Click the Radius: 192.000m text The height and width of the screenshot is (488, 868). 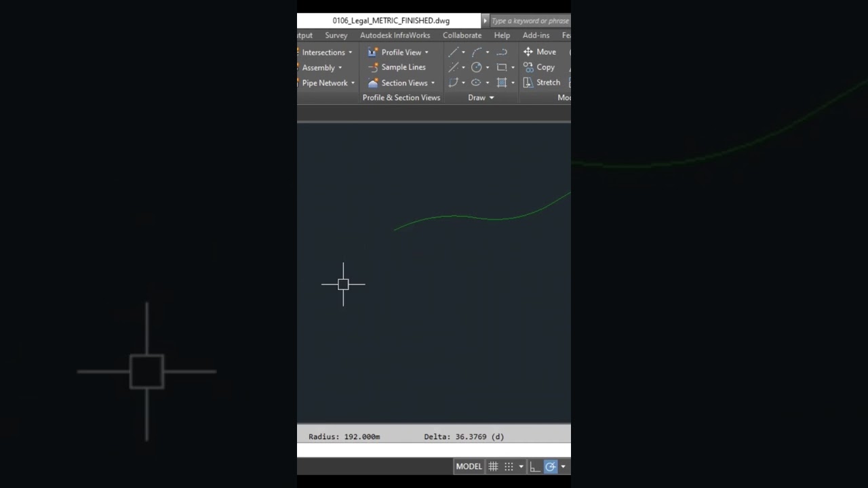tap(344, 436)
